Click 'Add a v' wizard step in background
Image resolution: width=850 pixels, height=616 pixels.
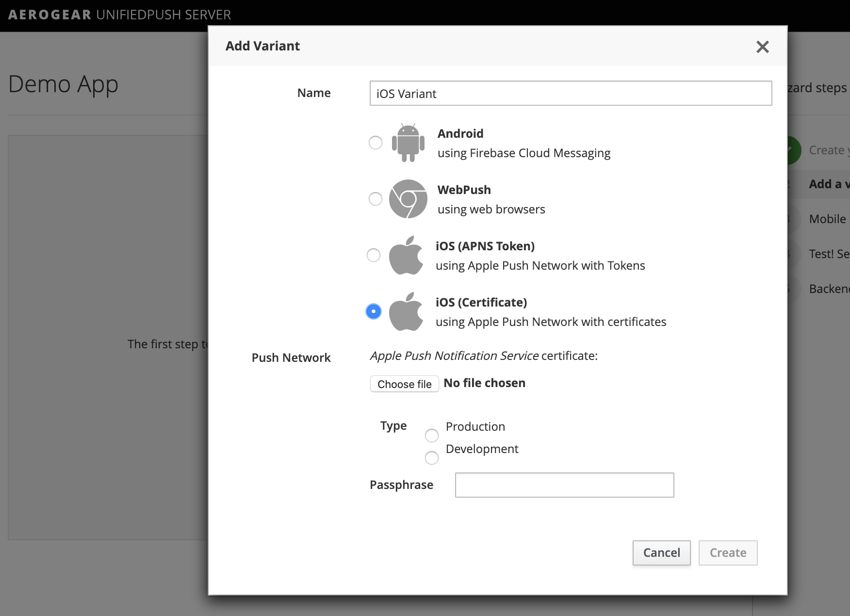829,184
